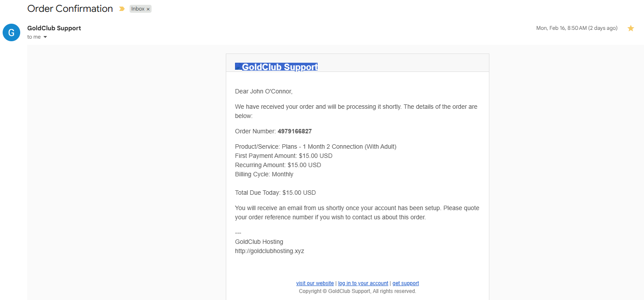
Task: Open the 'visit our website' link
Action: point(315,283)
